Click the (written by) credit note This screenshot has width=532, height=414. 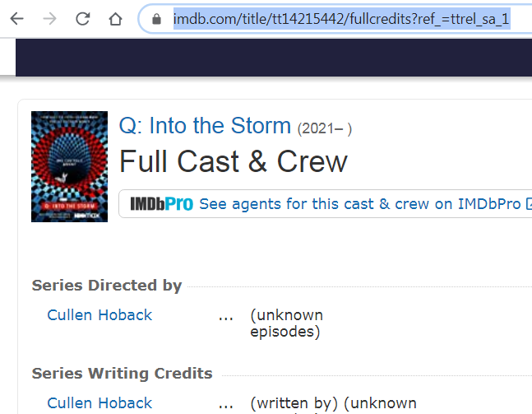point(294,403)
